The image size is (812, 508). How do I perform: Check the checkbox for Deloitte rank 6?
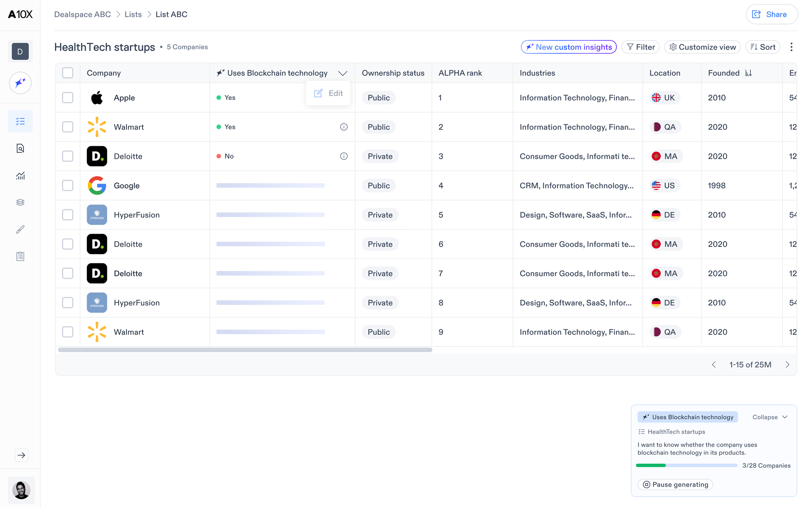point(68,244)
